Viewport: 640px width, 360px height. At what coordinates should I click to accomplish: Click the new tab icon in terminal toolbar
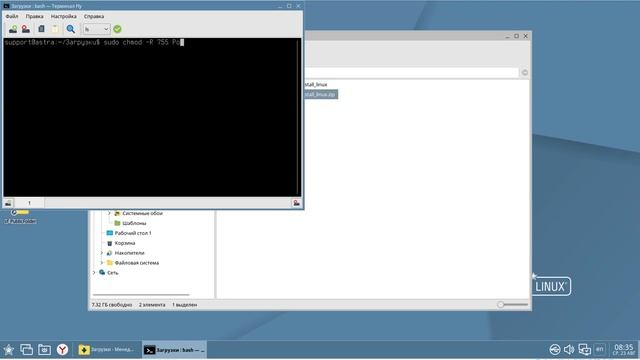(13, 29)
